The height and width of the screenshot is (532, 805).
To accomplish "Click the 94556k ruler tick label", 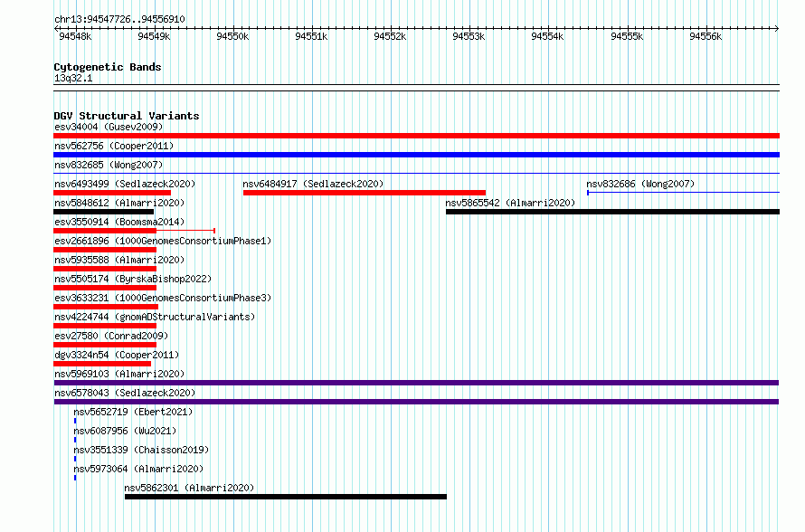I will (x=706, y=36).
